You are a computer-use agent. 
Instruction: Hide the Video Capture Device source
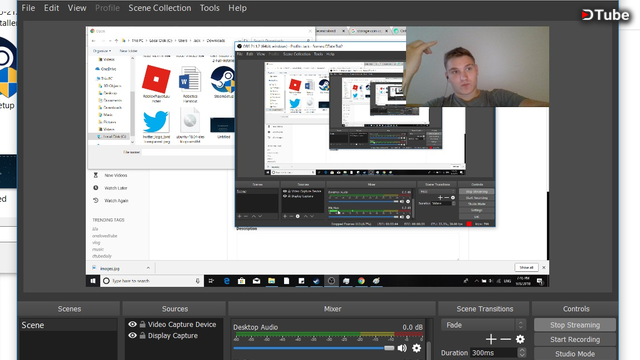pos(132,324)
